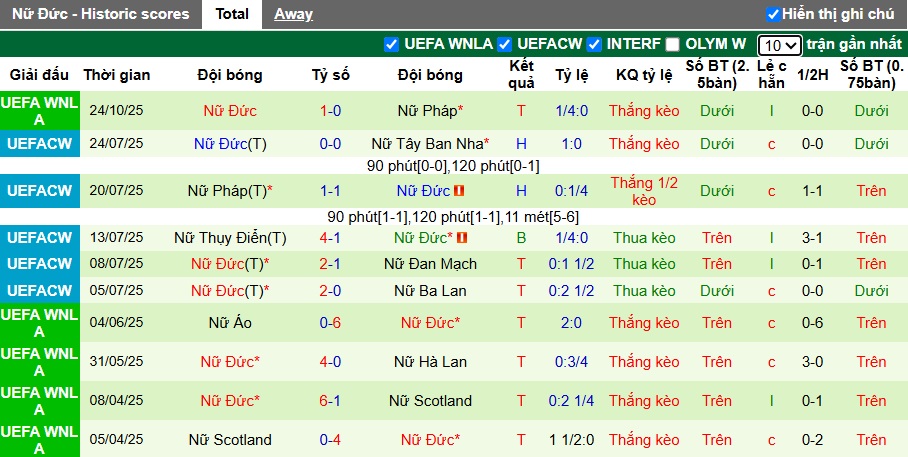Screen dimensions: 908x457
Task: Click the Nữ Đan Mạch team link
Action: click(x=430, y=264)
